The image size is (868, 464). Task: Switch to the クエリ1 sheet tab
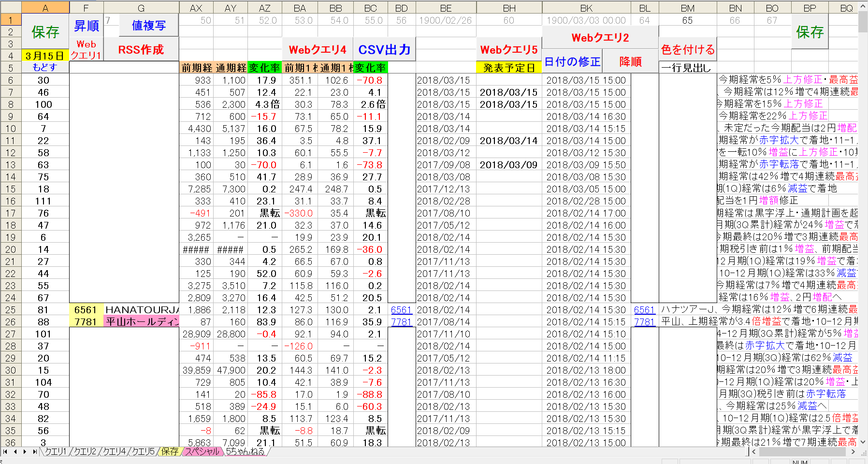tap(55, 451)
